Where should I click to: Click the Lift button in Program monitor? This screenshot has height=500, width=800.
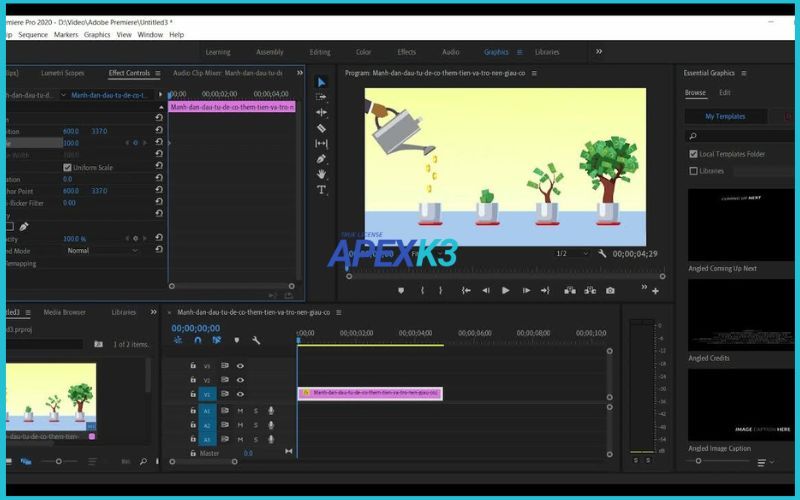[x=570, y=290]
